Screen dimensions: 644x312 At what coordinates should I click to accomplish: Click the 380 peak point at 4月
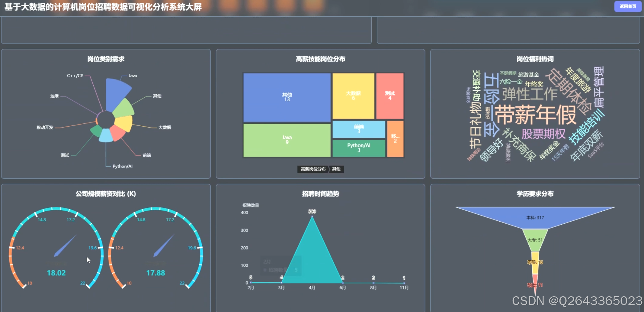tap(312, 216)
